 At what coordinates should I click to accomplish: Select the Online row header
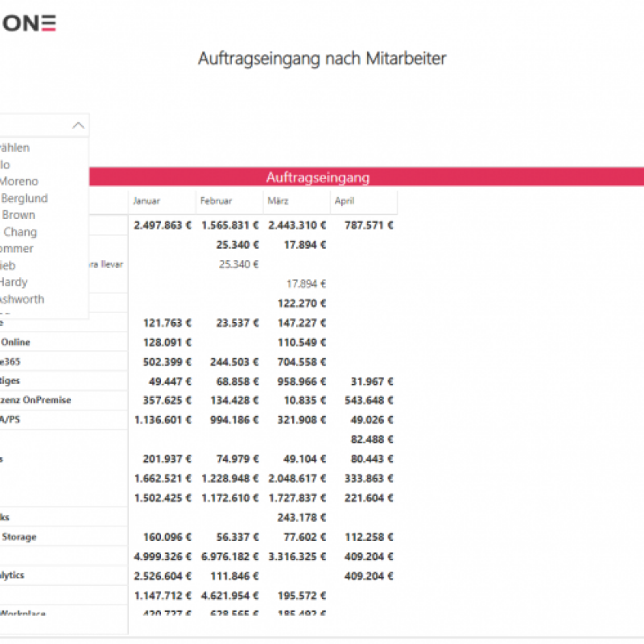15,342
